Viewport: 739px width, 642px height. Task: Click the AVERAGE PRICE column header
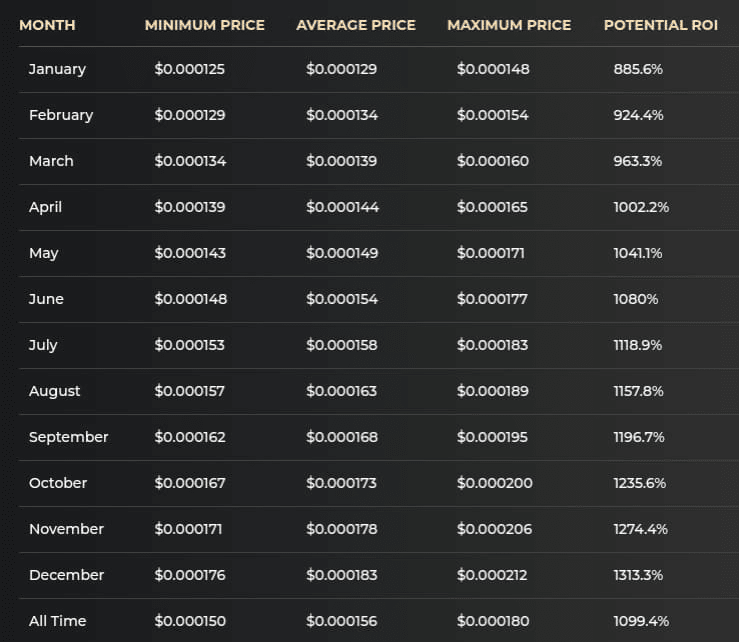356,25
